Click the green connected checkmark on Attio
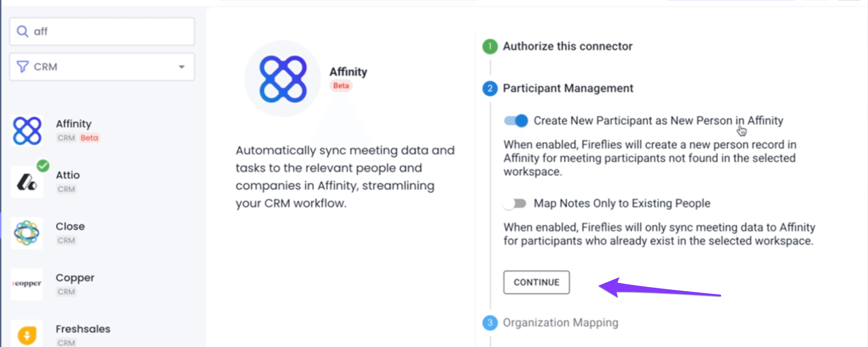868x347 pixels. 43,166
